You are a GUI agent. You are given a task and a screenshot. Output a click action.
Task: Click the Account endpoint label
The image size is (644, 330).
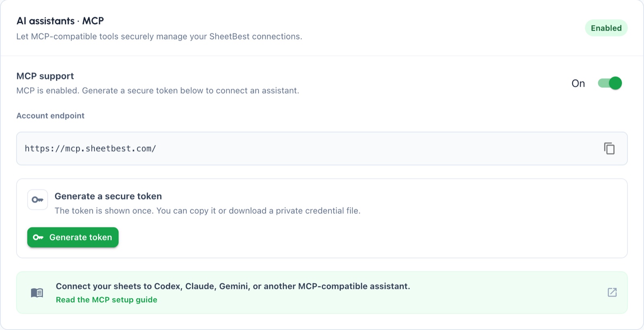[50, 116]
